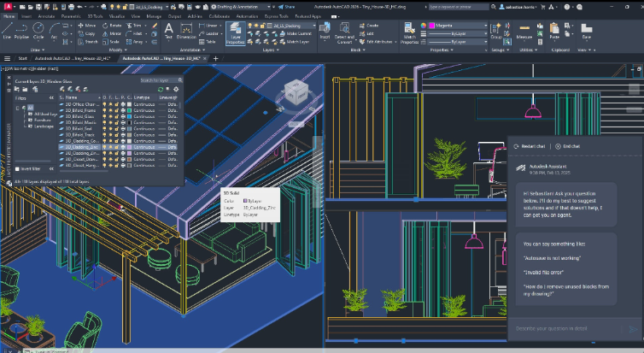Click Match Properties tool
Viewport: 644px width, 353px height.
coord(409,32)
